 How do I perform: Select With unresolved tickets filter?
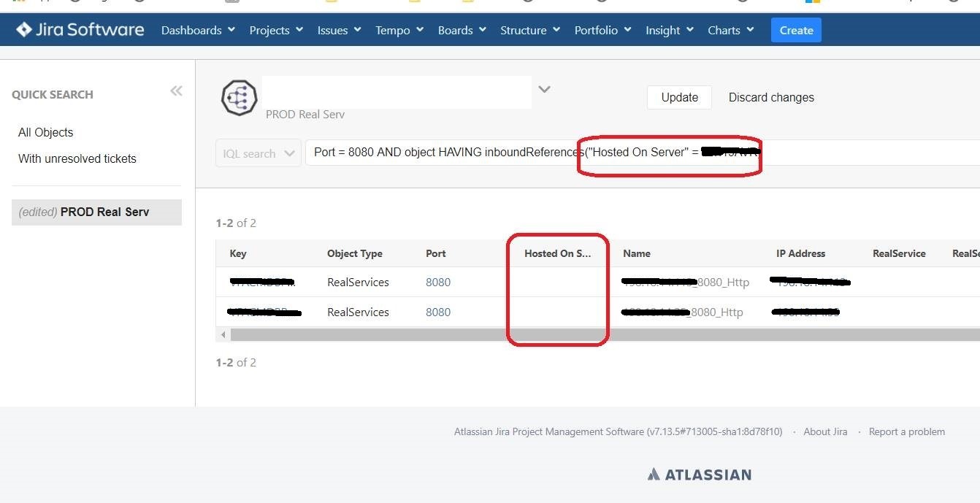coord(77,158)
